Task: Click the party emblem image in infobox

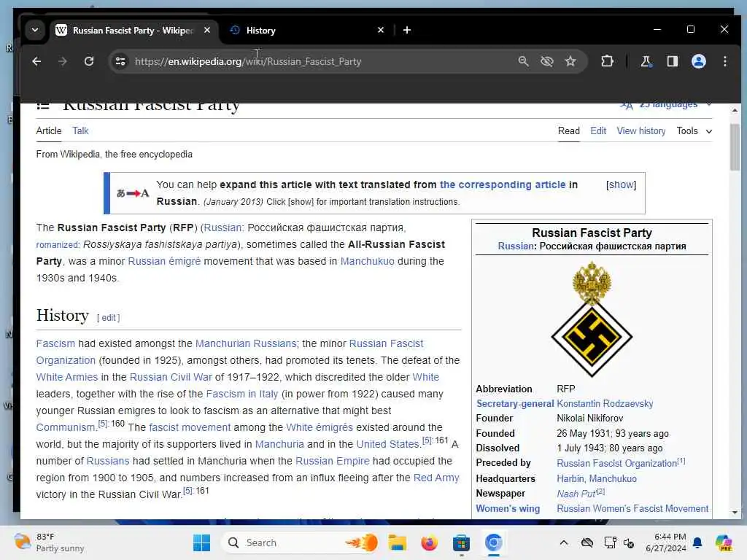Action: pyautogui.click(x=592, y=319)
